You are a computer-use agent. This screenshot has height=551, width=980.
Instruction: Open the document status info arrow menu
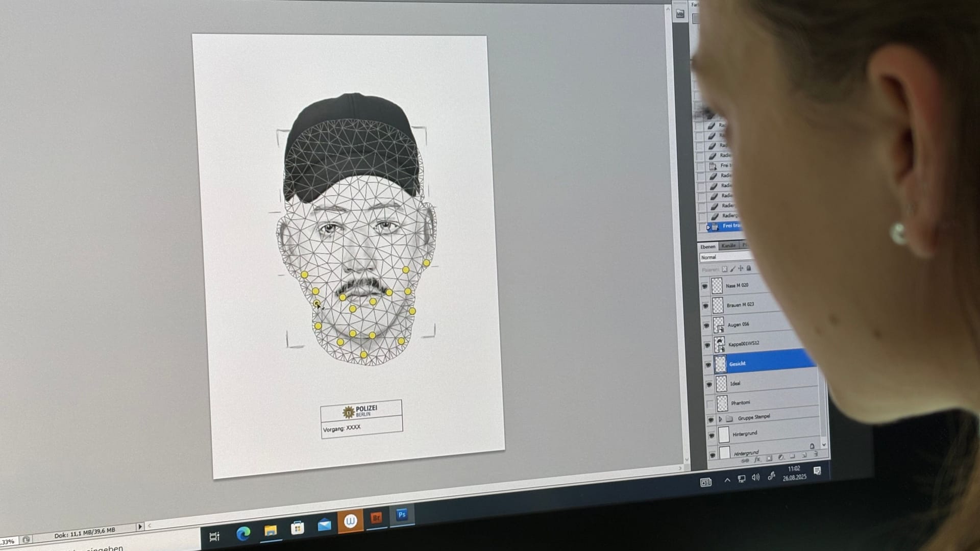[140, 527]
